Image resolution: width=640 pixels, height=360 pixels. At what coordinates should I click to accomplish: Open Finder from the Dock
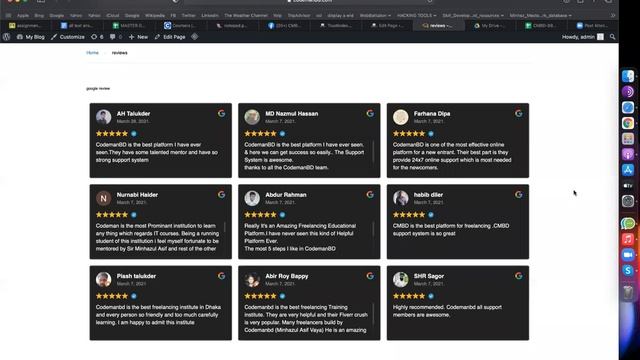tap(628, 76)
